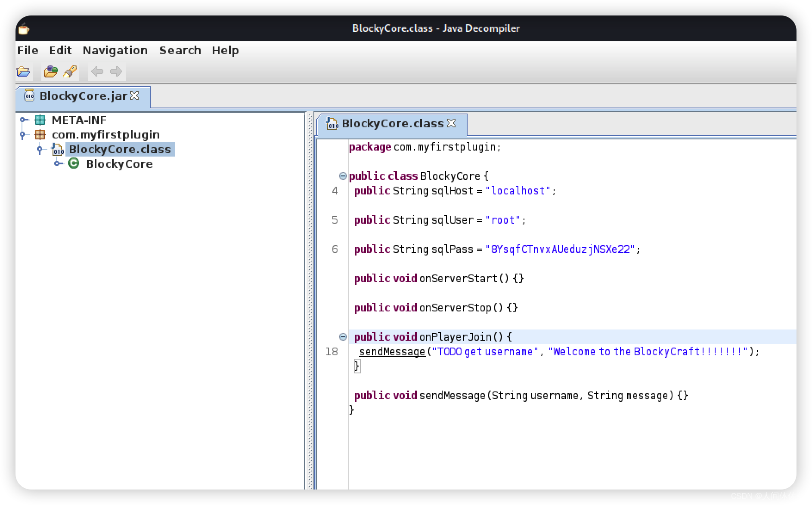The image size is (812, 505).
Task: Click the green BlockyCore class icon
Action: [74, 163]
